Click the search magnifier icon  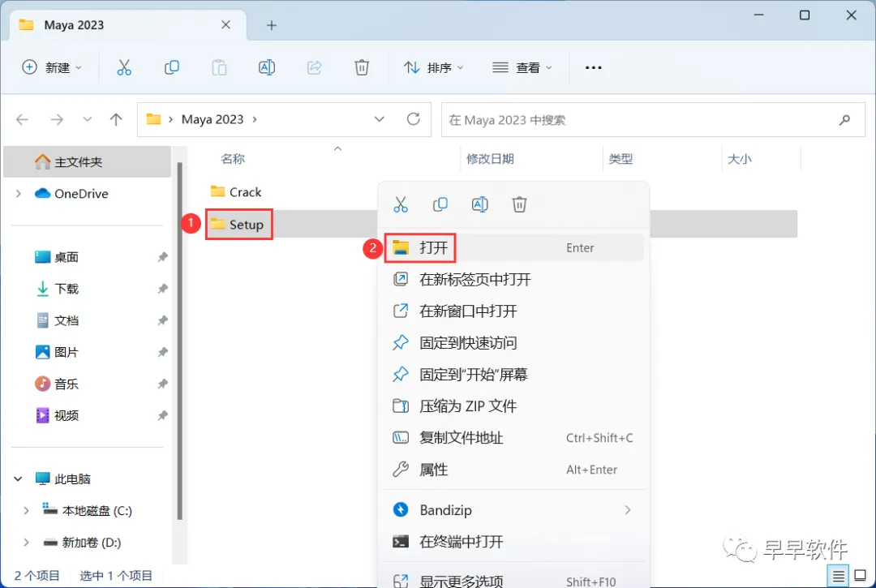click(x=844, y=119)
